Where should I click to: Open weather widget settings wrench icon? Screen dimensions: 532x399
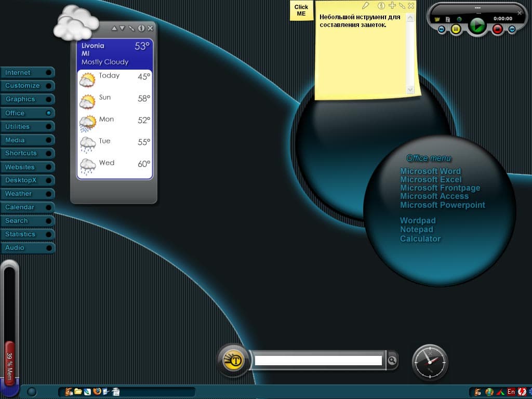[131, 28]
